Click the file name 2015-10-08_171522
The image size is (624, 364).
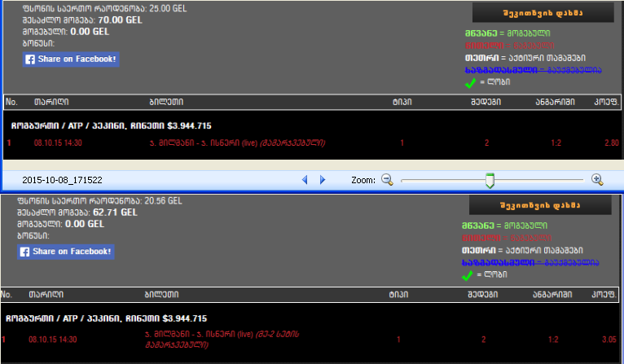point(62,180)
